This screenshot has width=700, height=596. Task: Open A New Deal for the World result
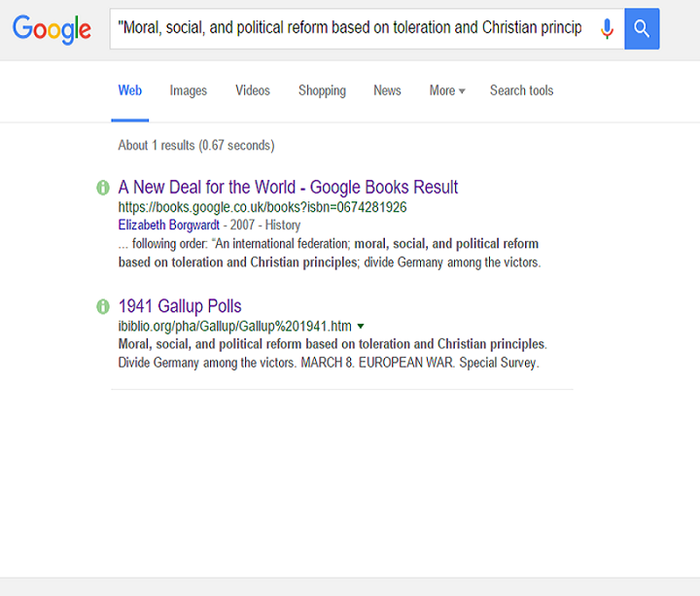[x=288, y=187]
